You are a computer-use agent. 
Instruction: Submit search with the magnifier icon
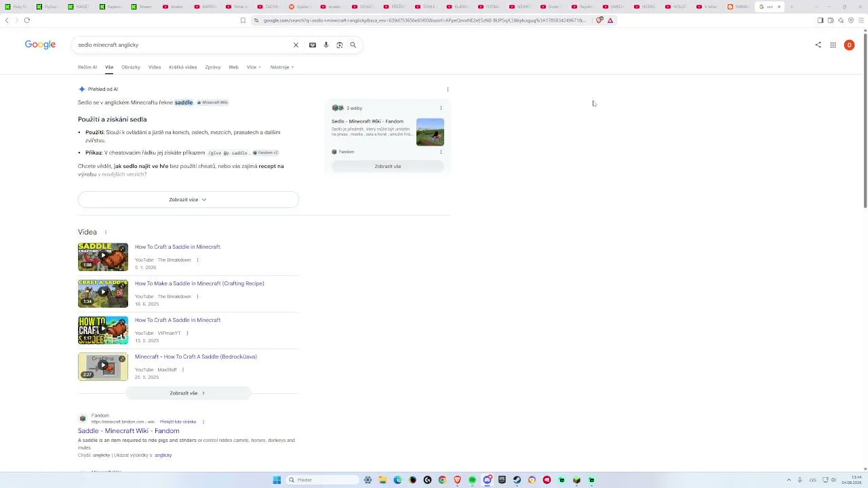pyautogui.click(x=353, y=45)
